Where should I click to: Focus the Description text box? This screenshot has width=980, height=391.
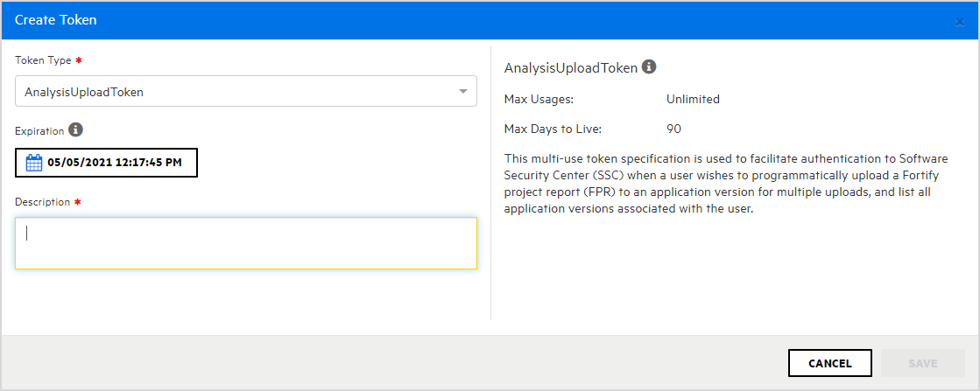point(246,243)
